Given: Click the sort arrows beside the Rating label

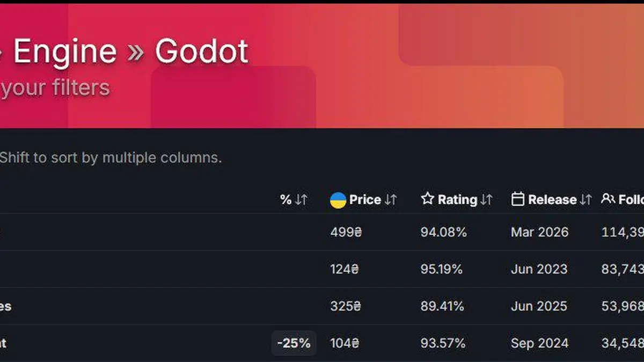Looking at the screenshot, I should tap(486, 200).
